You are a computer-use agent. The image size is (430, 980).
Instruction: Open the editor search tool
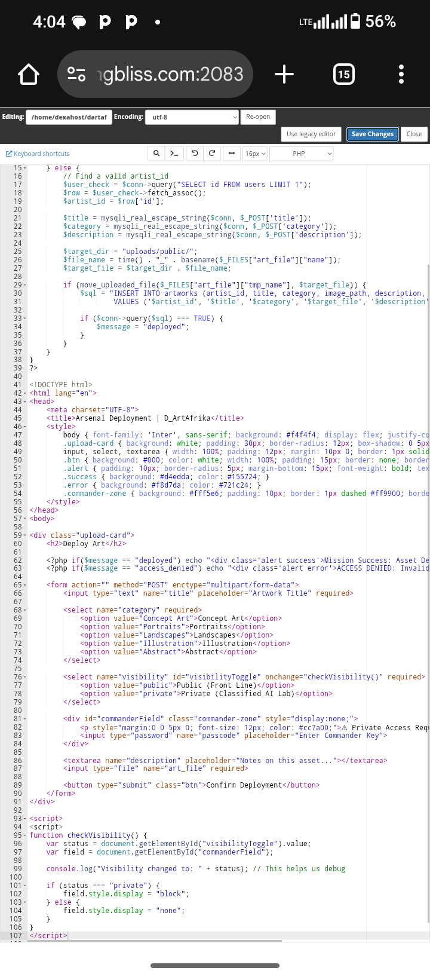[x=156, y=154]
